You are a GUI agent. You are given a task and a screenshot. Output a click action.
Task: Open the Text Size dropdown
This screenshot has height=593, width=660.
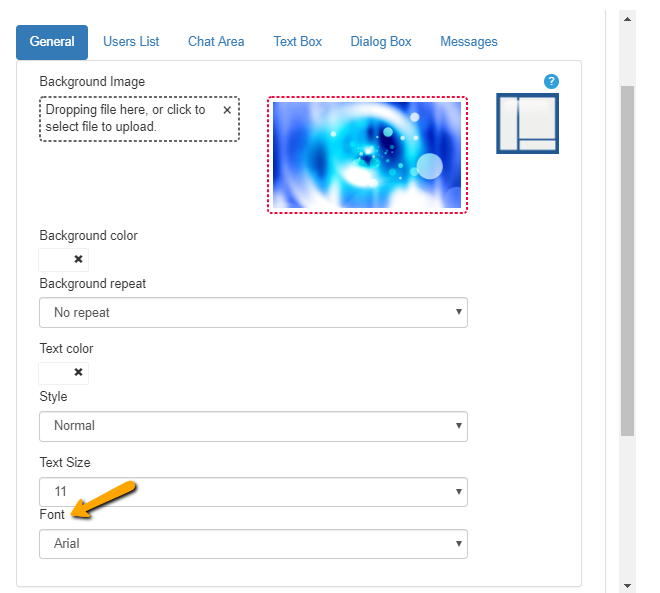[253, 492]
